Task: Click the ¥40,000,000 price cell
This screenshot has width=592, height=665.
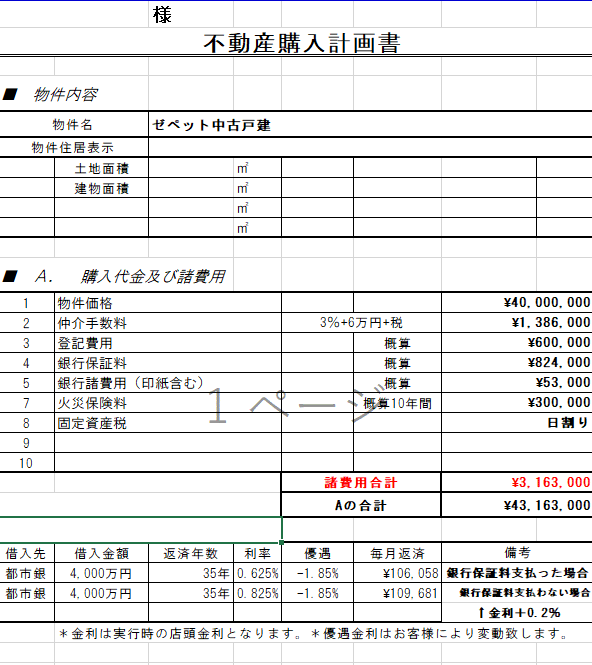Action: (517, 303)
